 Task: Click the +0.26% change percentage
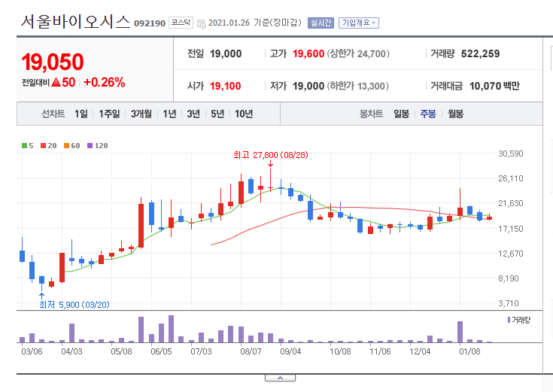(x=105, y=83)
